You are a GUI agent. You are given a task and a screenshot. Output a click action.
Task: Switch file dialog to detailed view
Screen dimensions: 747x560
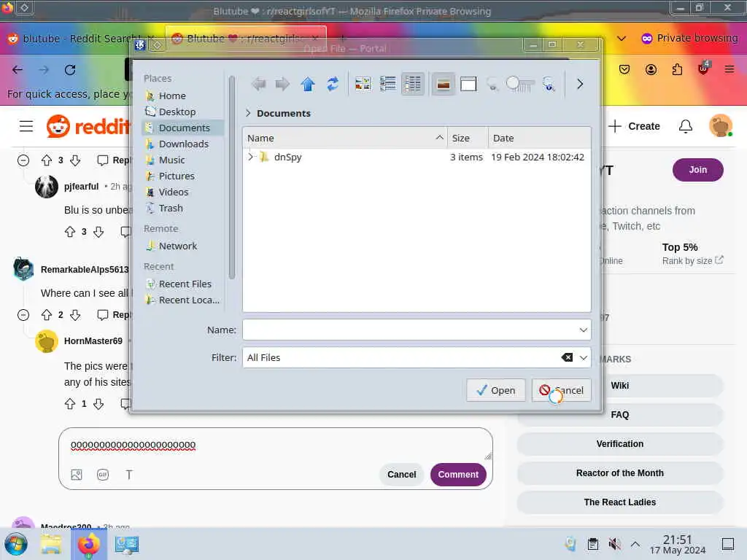click(x=413, y=85)
